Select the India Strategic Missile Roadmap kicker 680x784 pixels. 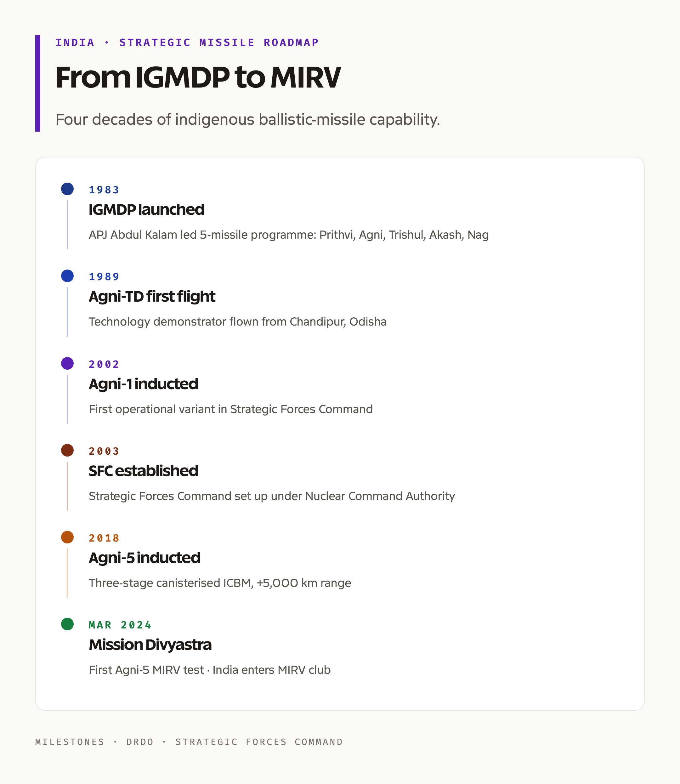coord(187,42)
